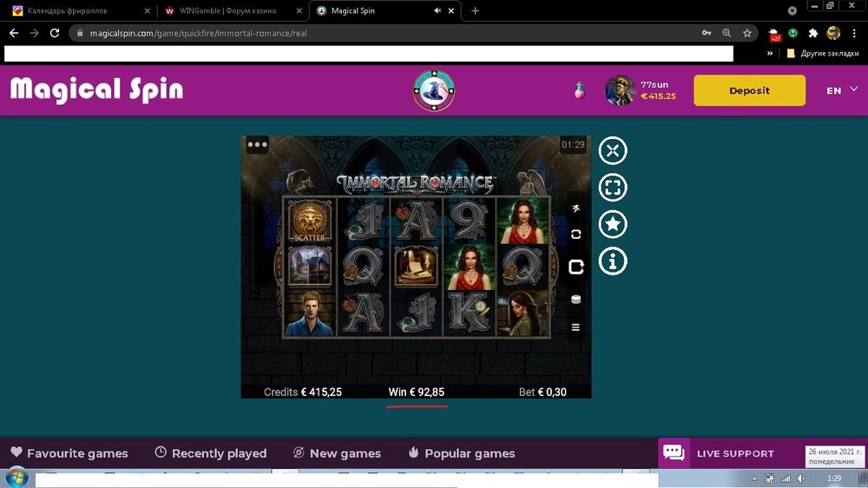Add game to favourites with star button

[x=613, y=225]
